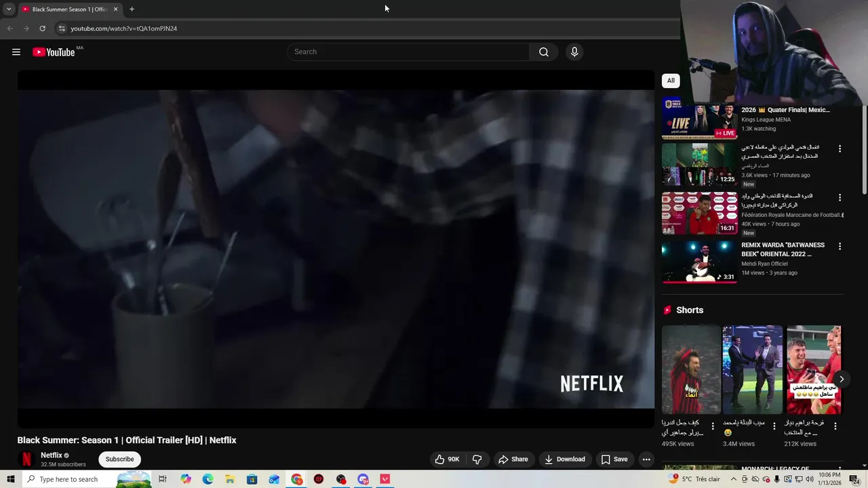The height and width of the screenshot is (488, 868).
Task: Go back with the browser back arrow
Action: coord(9,28)
